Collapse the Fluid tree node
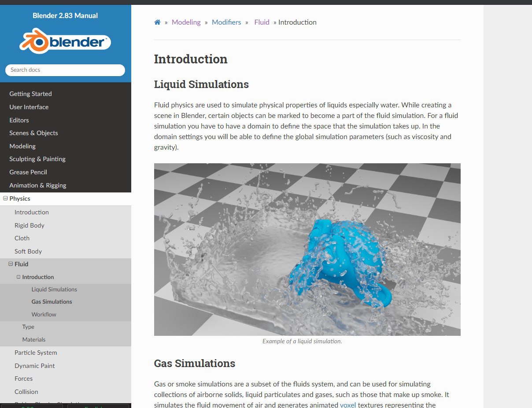 click(x=11, y=264)
